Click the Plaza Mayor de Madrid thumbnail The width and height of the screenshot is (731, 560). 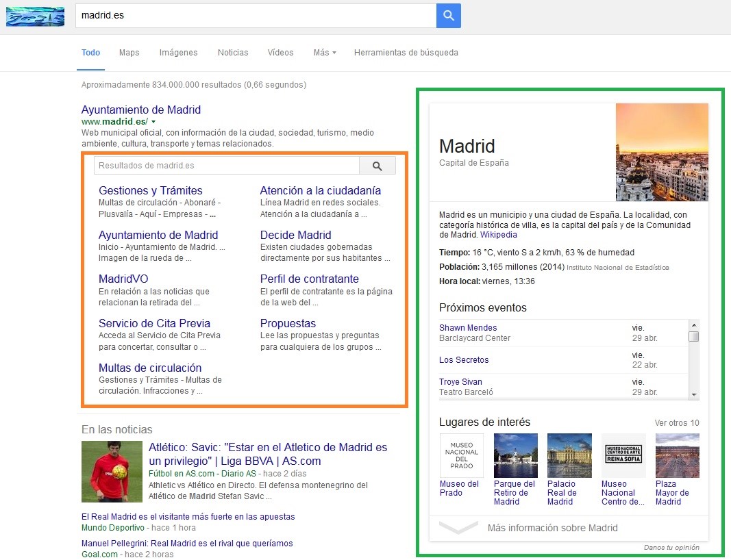tap(678, 455)
